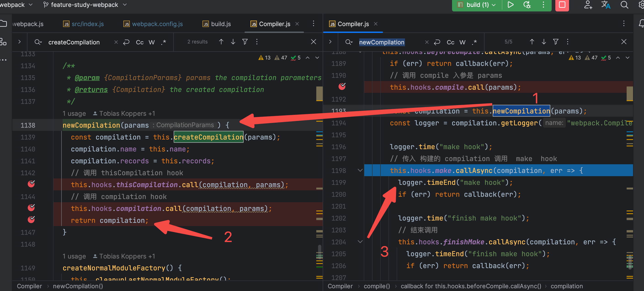Stop the running process with red square
This screenshot has height=291, width=644.
tap(562, 5)
